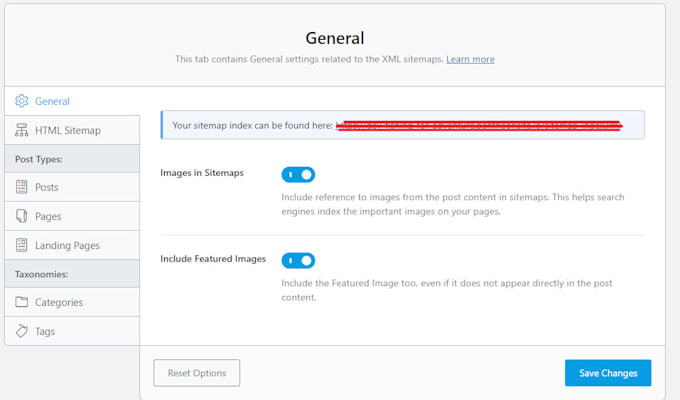
Task: Select the Landing Pages tab
Action: coord(72,245)
